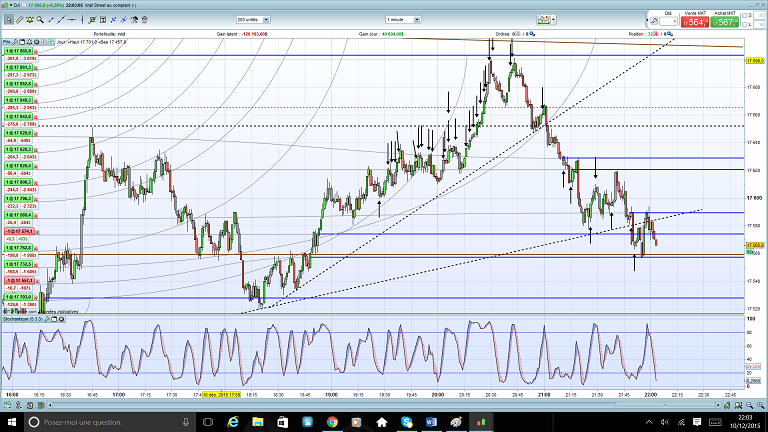Open the checkmark screen tool

pyautogui.click(x=93, y=20)
